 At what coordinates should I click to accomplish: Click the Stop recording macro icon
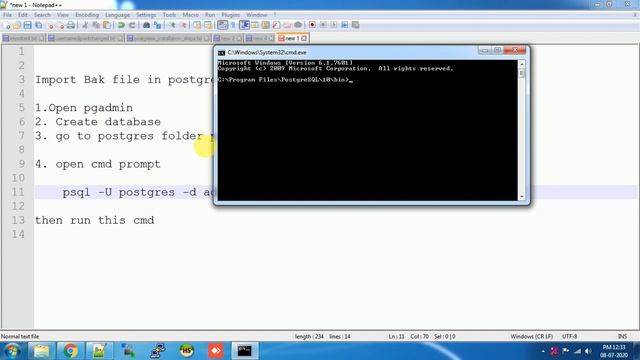point(323,25)
